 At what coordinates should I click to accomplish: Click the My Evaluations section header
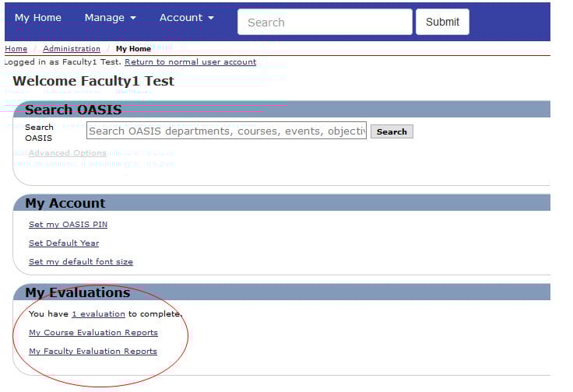pyautogui.click(x=77, y=292)
